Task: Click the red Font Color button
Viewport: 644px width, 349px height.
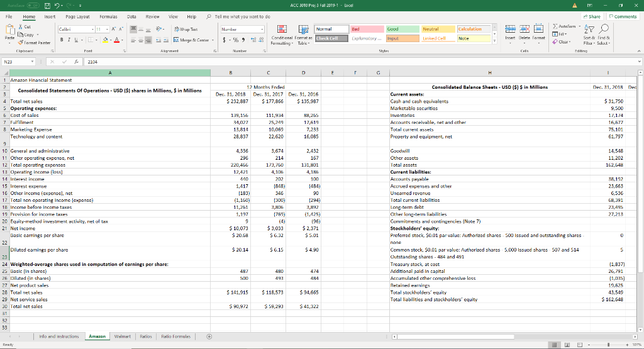Action: pos(116,40)
